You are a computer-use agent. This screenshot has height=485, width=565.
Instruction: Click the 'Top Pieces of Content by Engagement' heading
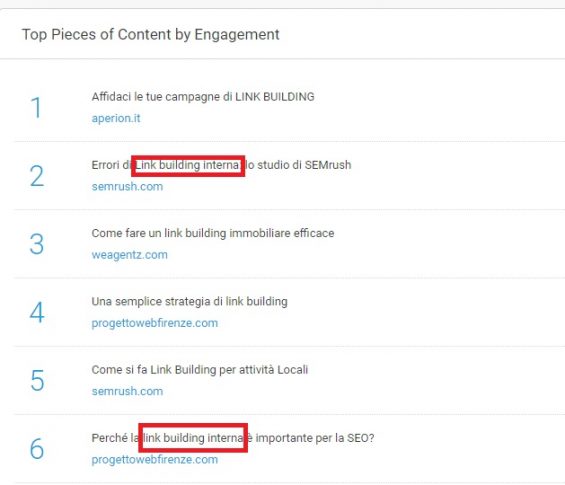tap(151, 35)
